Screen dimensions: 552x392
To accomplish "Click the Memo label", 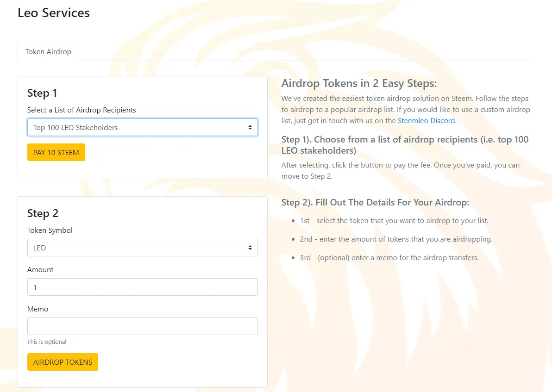I will coord(38,309).
